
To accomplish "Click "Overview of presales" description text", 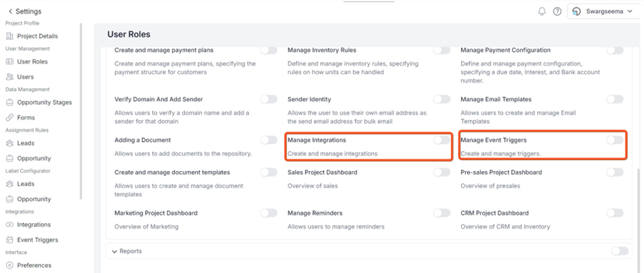I will point(490,186).
